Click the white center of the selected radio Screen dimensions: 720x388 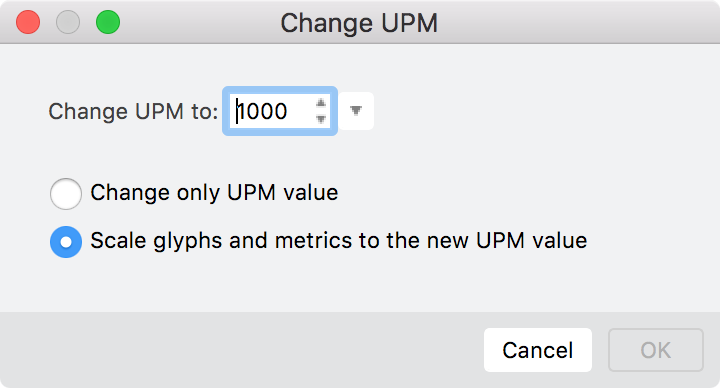pos(66,242)
